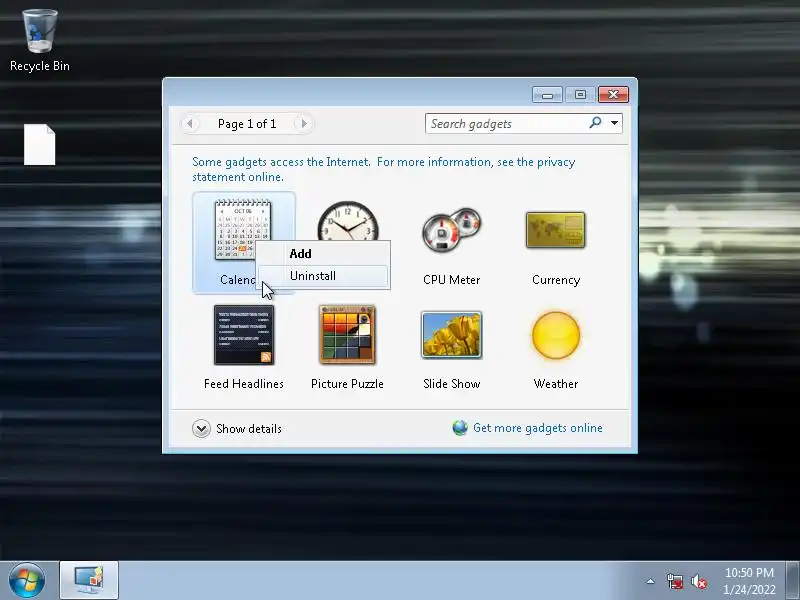Select the Weather gadget icon
Screen dimensions: 800x600
click(x=556, y=336)
